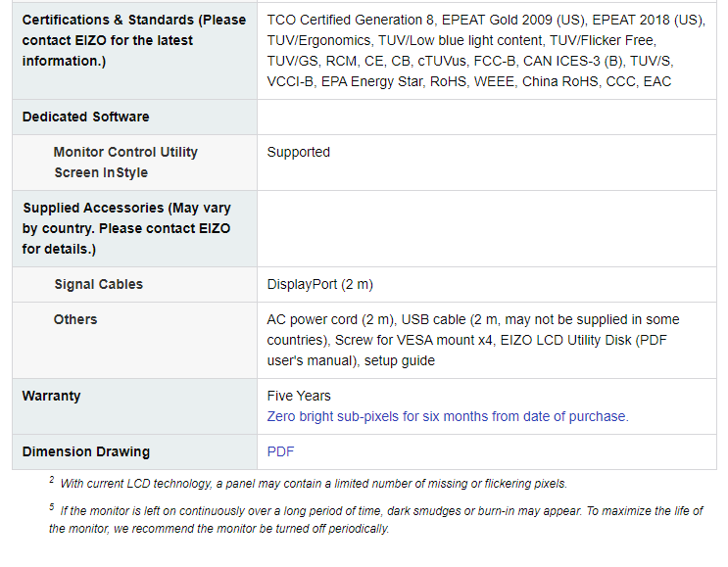This screenshot has width=728, height=567.
Task: Click the TCO Certified Generation 8 certifications text
Action: point(486,51)
